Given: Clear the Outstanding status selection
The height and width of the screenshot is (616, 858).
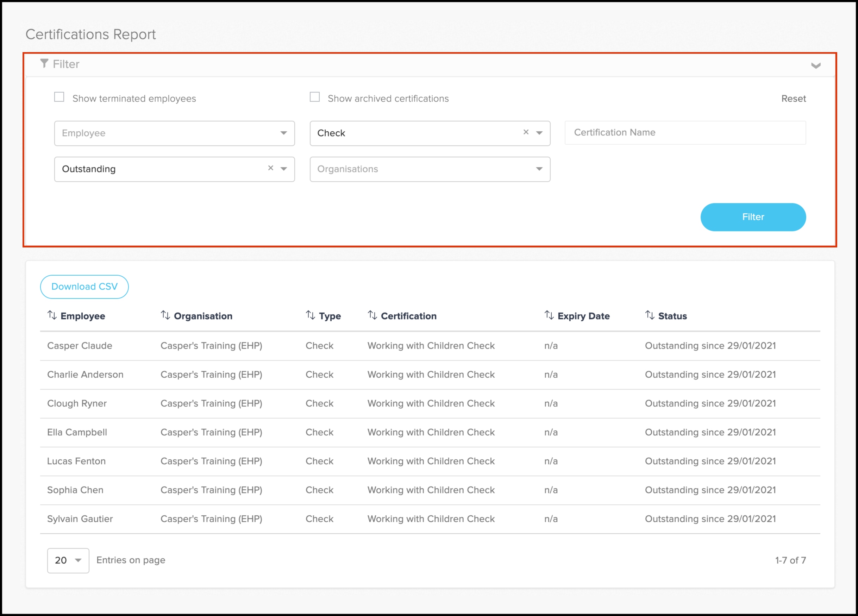Looking at the screenshot, I should point(270,168).
